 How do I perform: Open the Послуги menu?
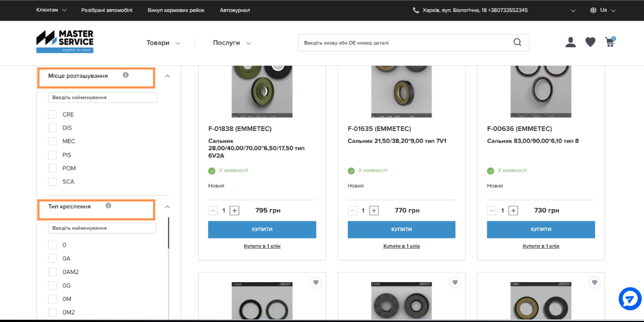[231, 43]
